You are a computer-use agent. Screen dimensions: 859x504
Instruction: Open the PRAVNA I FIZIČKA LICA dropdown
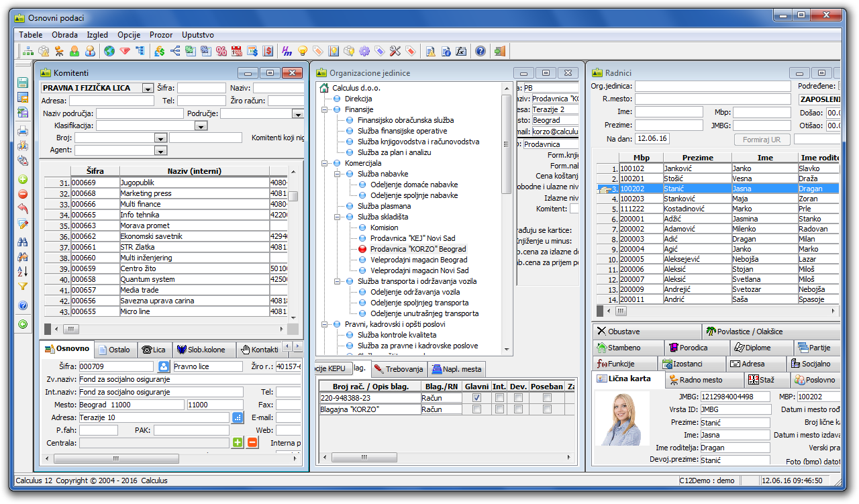pyautogui.click(x=148, y=89)
